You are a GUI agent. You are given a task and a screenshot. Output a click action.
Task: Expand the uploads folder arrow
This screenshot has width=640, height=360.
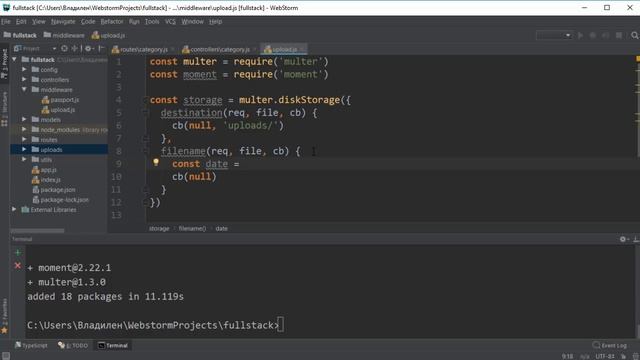(x=24, y=149)
